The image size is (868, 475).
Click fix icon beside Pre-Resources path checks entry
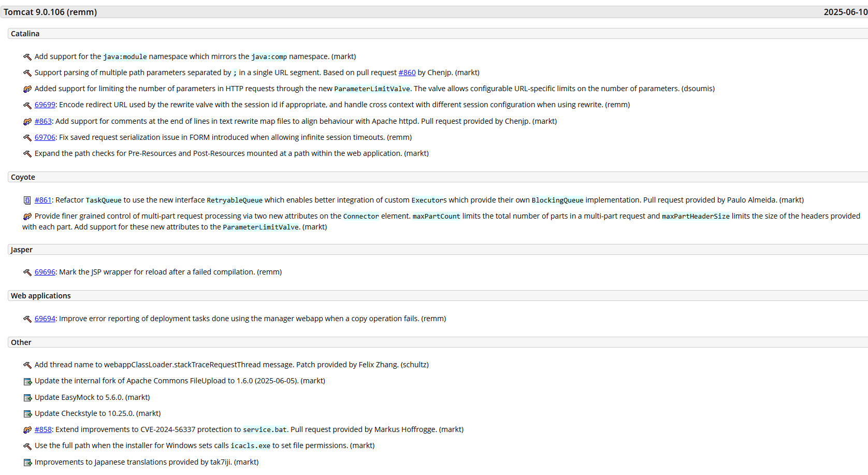[x=27, y=154]
